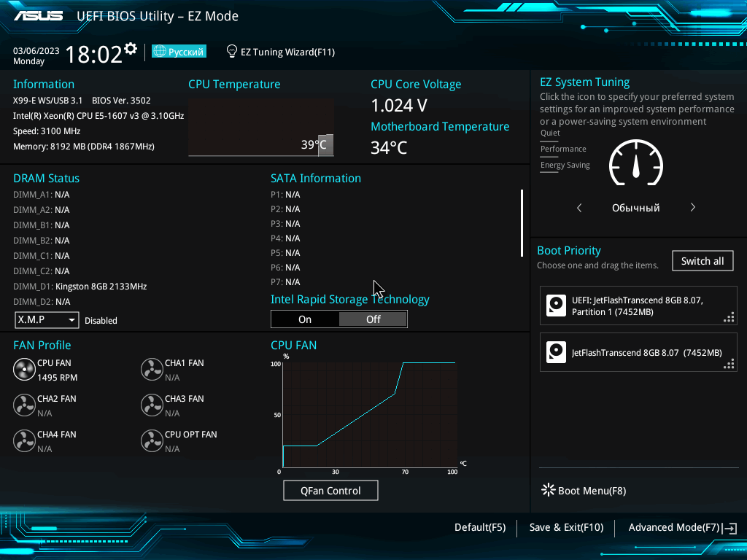Click the Switch all button

point(703,261)
